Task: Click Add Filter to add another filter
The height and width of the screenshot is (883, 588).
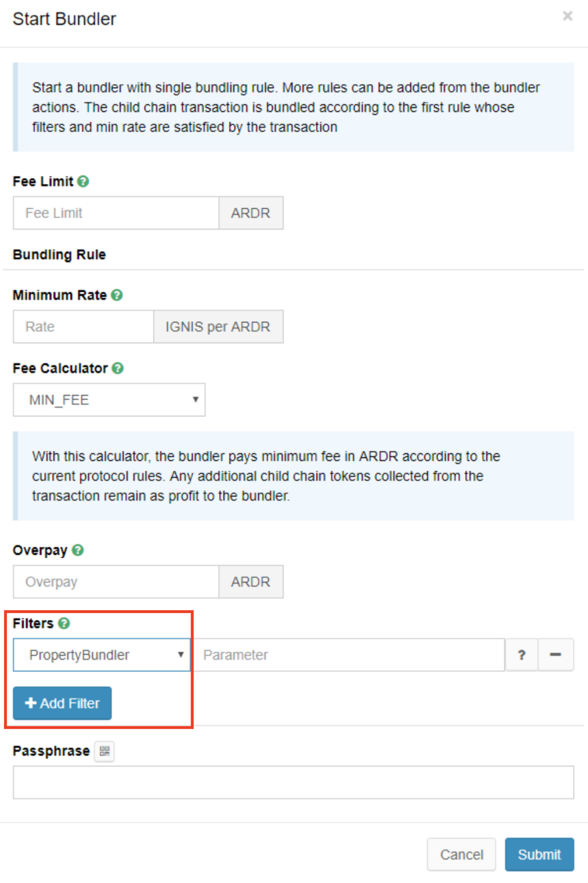Action: tap(61, 703)
